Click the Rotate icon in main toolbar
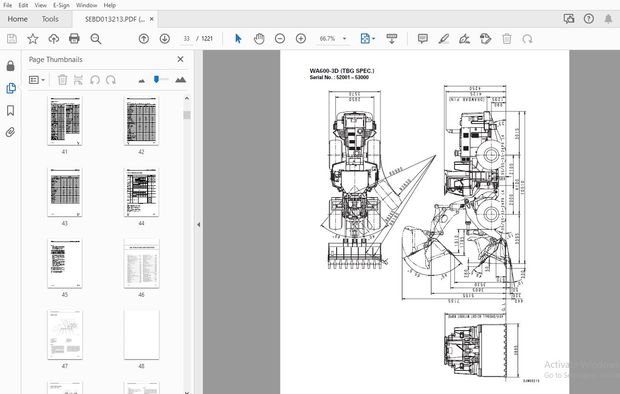The image size is (620, 394). coord(527,39)
